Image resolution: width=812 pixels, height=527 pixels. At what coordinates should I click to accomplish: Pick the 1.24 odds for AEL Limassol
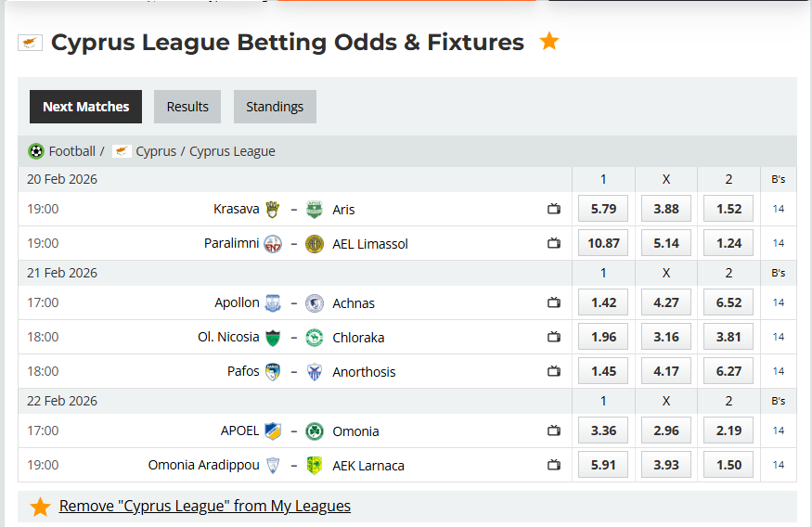[x=728, y=243]
